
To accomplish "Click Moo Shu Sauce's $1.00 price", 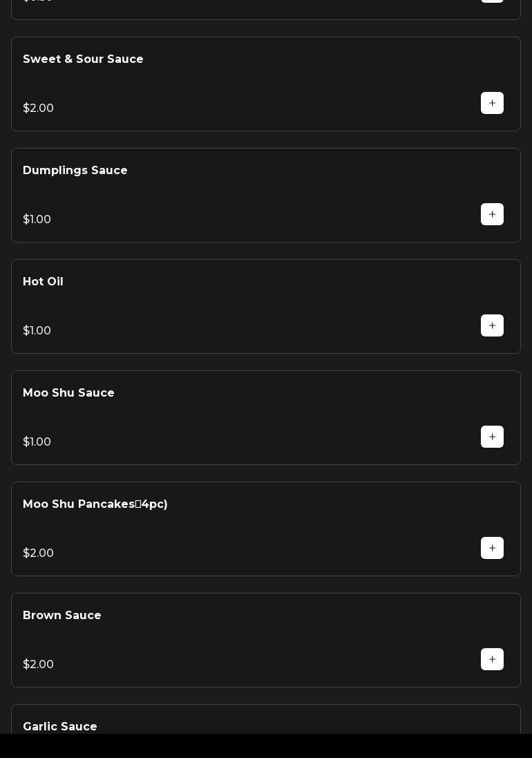I will coord(37,442).
